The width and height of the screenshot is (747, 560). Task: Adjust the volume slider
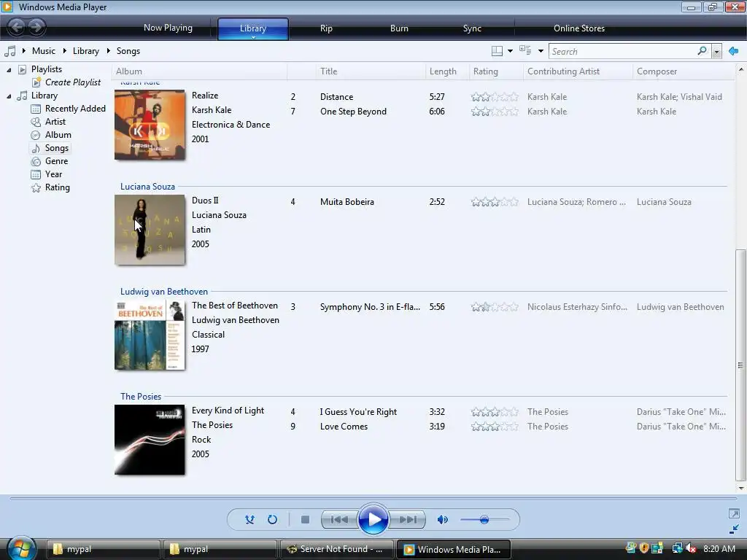click(x=484, y=519)
